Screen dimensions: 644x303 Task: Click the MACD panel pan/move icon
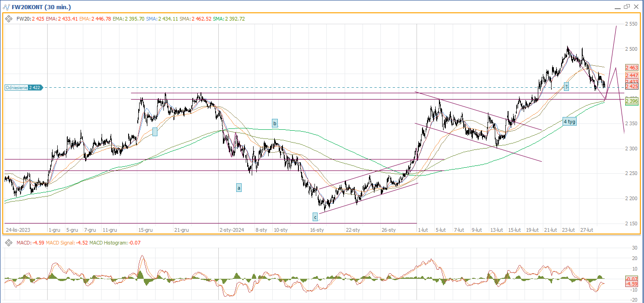[8, 243]
